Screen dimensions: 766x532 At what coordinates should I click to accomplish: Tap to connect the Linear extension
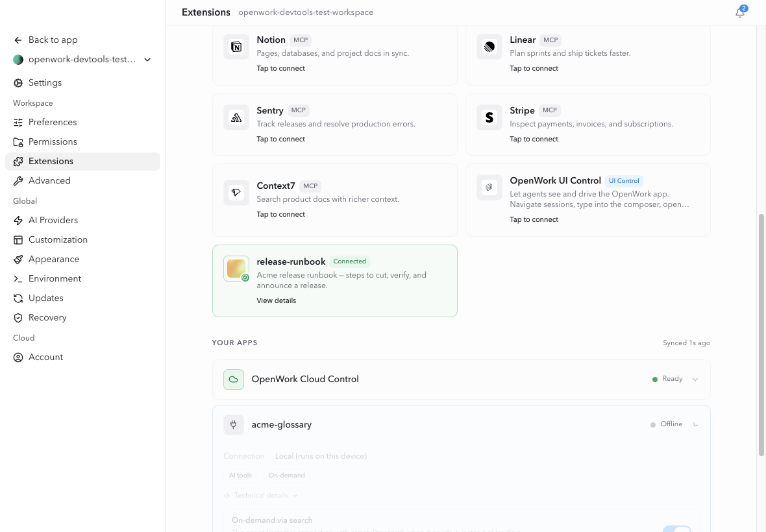point(534,68)
